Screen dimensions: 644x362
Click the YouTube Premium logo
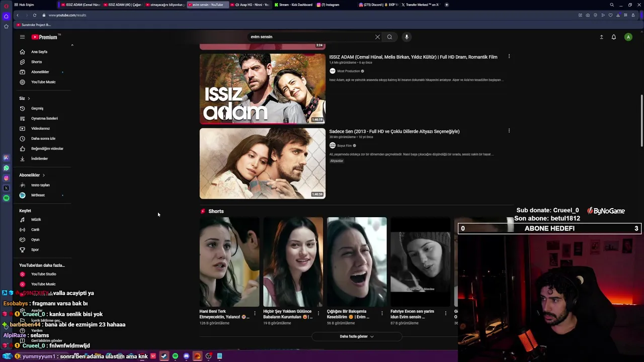click(45, 37)
